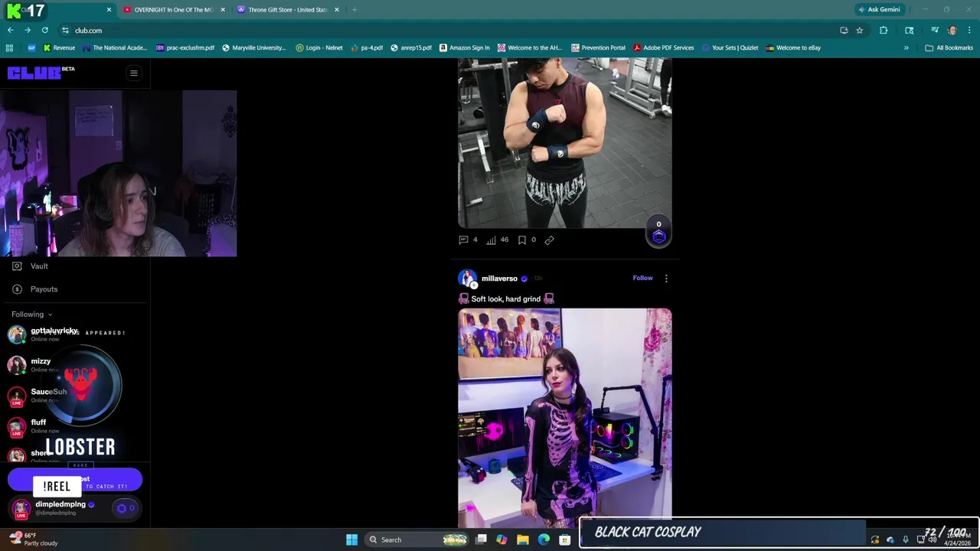Image resolution: width=980 pixels, height=551 pixels.
Task: Close the Throne Gift Store tab
Action: [336, 10]
